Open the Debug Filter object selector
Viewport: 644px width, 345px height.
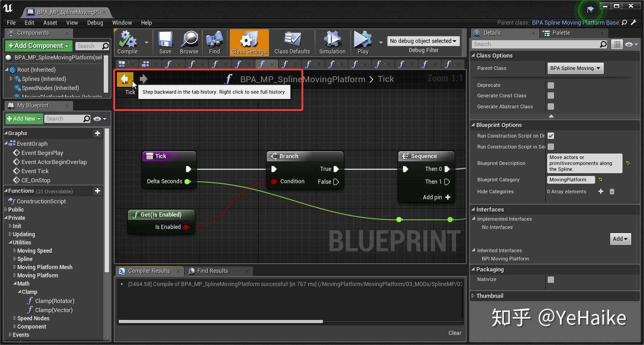point(423,41)
